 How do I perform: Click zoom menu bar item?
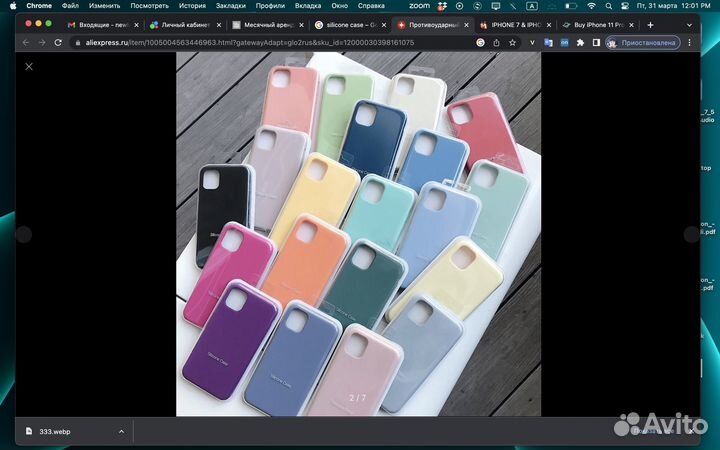(x=419, y=6)
